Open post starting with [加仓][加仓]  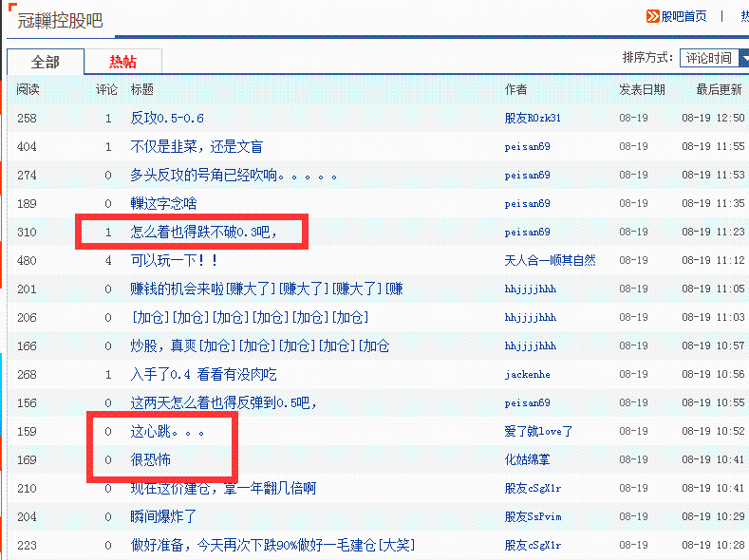[250, 317]
